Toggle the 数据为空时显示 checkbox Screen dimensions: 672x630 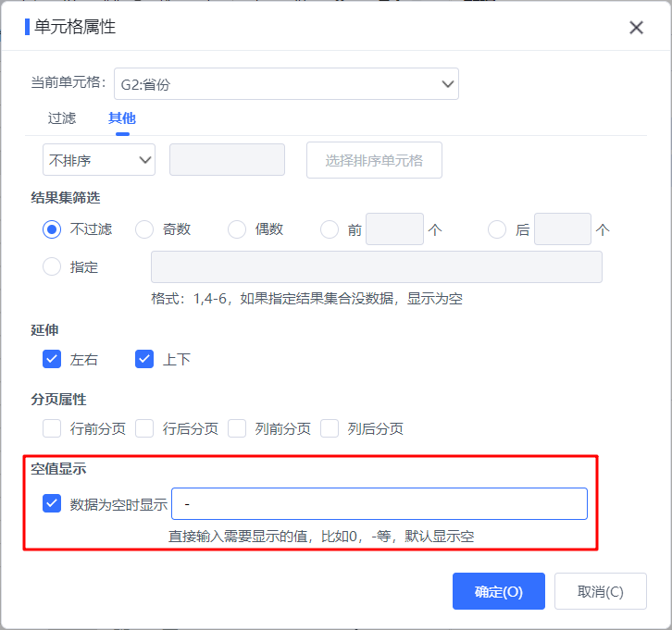click(x=52, y=503)
